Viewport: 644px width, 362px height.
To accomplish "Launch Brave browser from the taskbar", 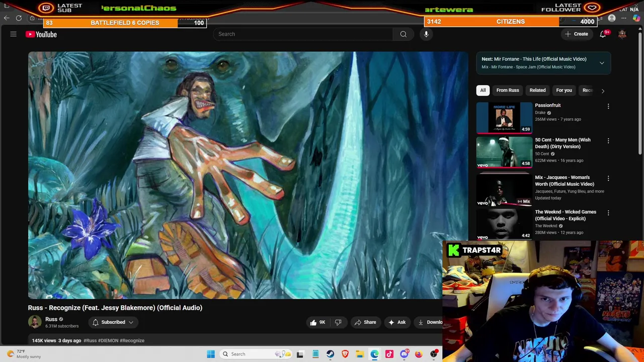I will point(345,354).
